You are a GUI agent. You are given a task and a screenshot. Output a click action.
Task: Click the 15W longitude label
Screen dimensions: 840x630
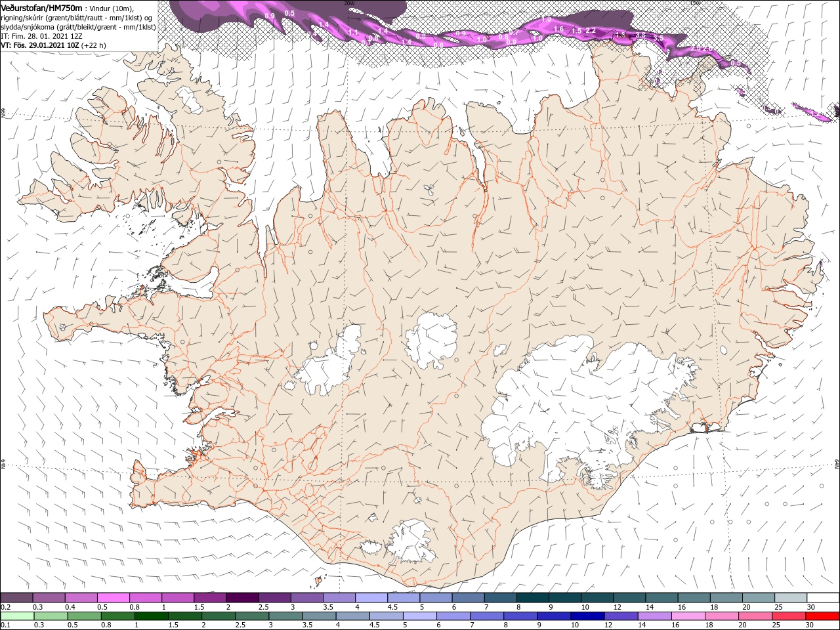click(x=696, y=3)
